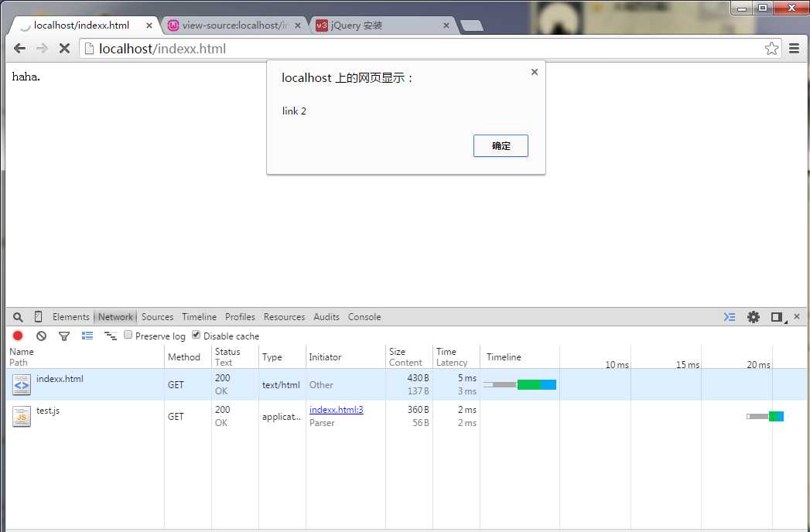Click the address bar URL field
The height and width of the screenshot is (532, 810).
pyautogui.click(x=430, y=49)
